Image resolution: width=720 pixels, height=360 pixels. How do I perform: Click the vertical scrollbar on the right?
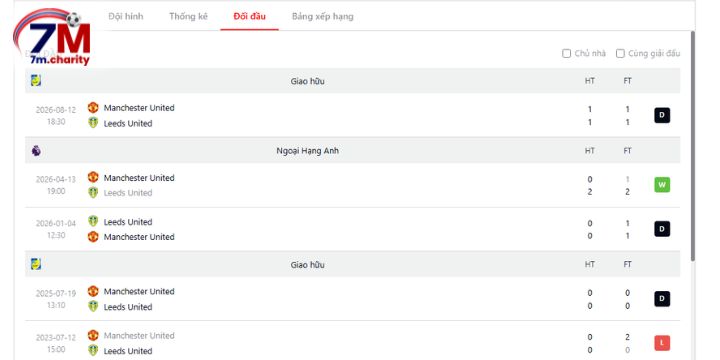click(692, 147)
